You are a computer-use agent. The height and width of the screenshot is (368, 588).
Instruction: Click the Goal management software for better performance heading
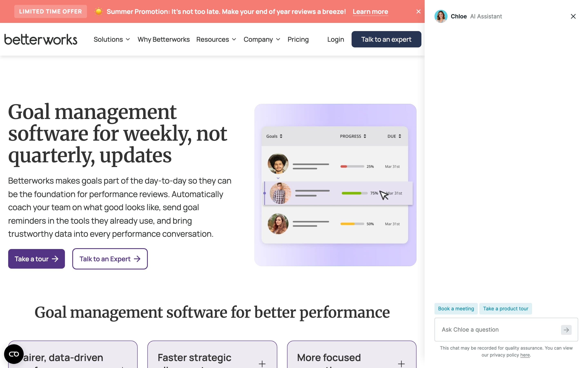pyautogui.click(x=212, y=313)
